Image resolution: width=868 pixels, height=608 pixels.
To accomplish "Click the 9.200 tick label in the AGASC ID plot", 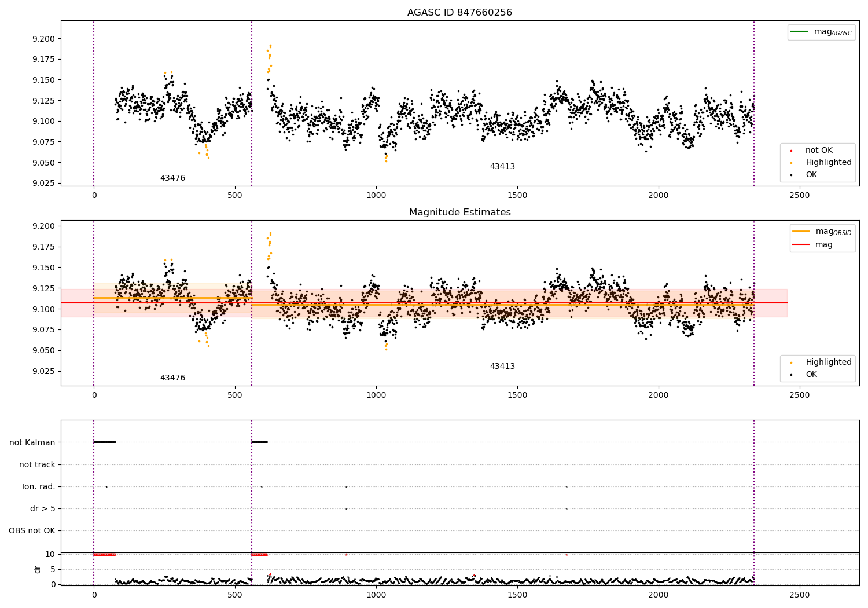I will pyautogui.click(x=43, y=39).
